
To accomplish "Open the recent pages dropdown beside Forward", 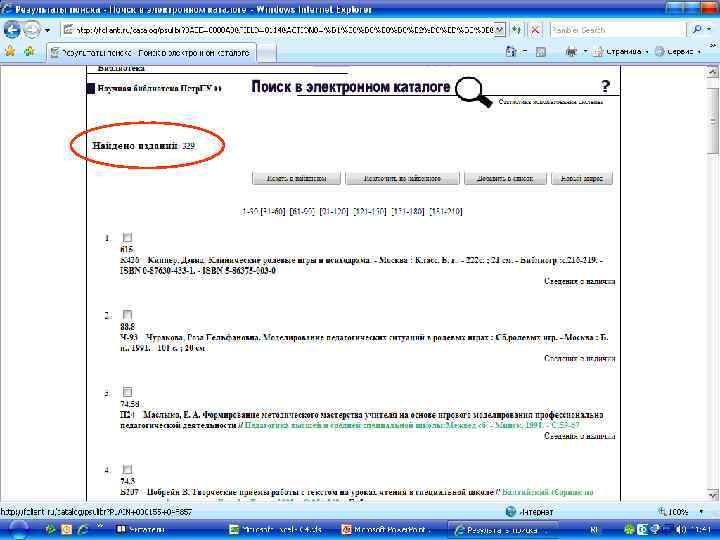I will [47, 31].
